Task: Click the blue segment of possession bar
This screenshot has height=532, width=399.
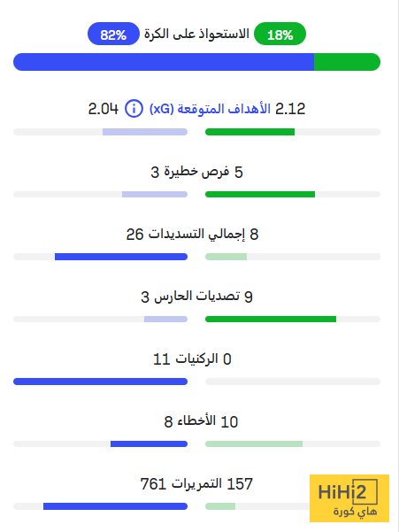Action: pyautogui.click(x=164, y=62)
